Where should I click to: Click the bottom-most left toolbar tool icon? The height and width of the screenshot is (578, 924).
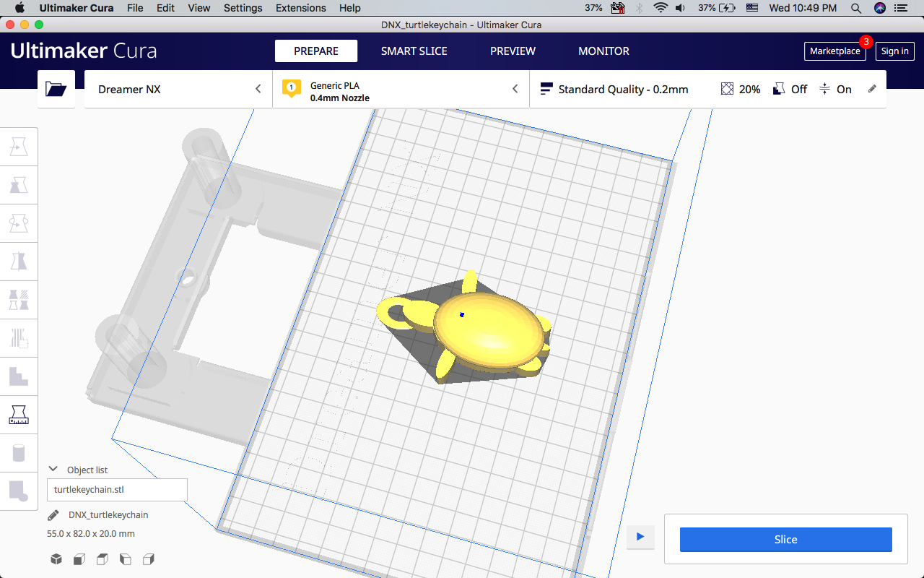tap(18, 491)
